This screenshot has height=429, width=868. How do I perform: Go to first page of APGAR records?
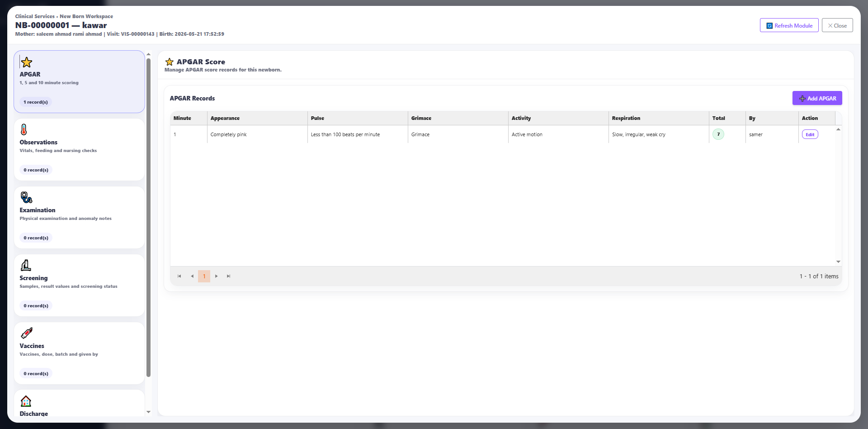click(179, 276)
